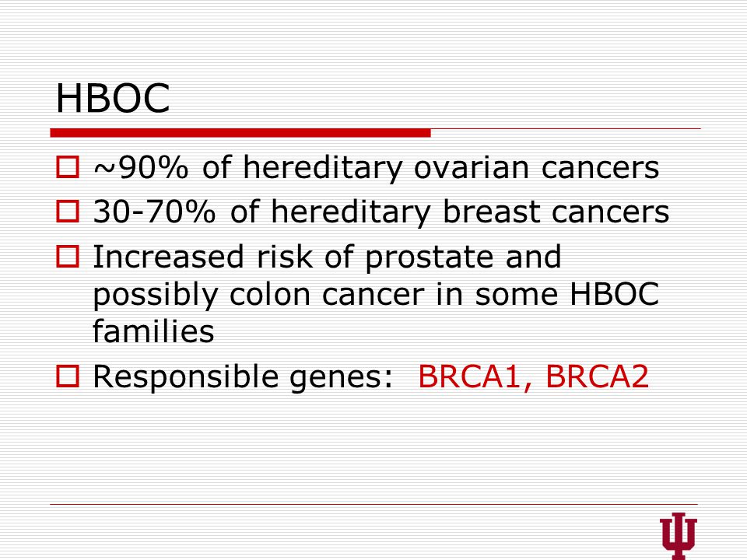Click the red BRCA1 gene text
This screenshot has width=747, height=560.
[469, 376]
